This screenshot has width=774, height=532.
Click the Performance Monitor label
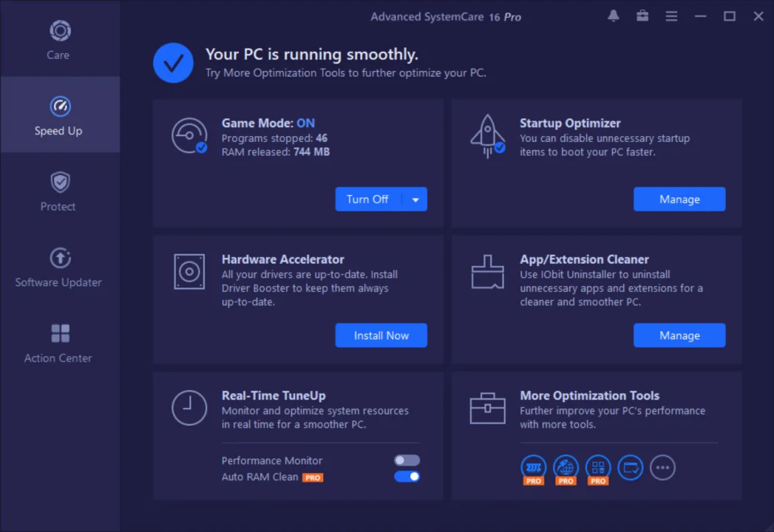point(272,460)
